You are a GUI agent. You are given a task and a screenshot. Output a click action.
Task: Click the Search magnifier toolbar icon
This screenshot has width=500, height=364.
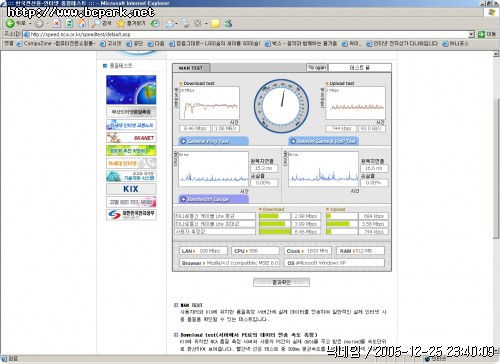96,23
